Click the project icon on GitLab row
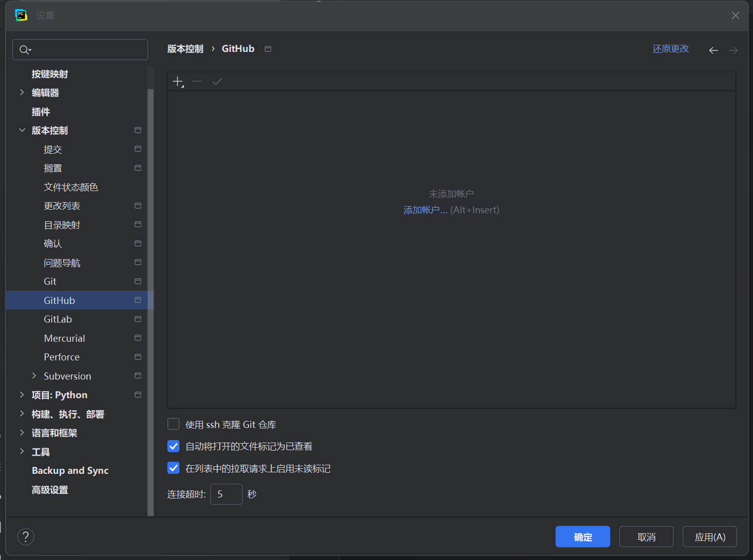Viewport: 753px width, 560px height. 138,319
